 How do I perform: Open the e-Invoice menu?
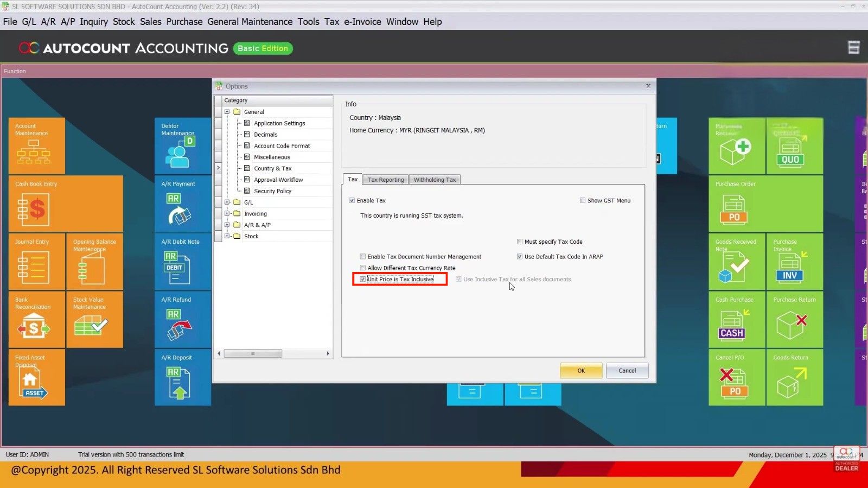(x=362, y=22)
